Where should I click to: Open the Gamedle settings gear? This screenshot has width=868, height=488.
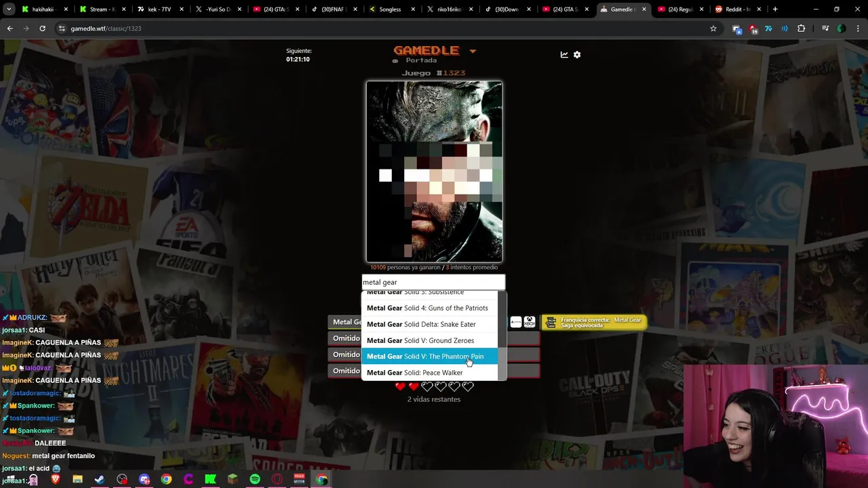coord(577,55)
